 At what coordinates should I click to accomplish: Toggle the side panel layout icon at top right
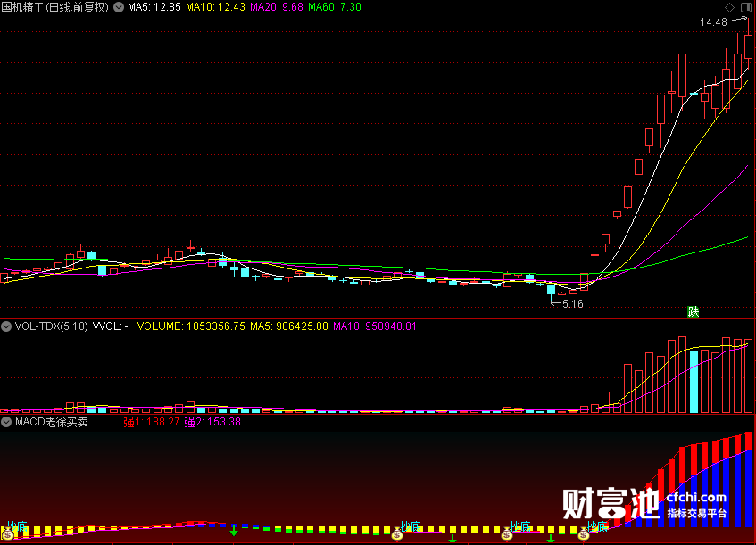(x=745, y=7)
